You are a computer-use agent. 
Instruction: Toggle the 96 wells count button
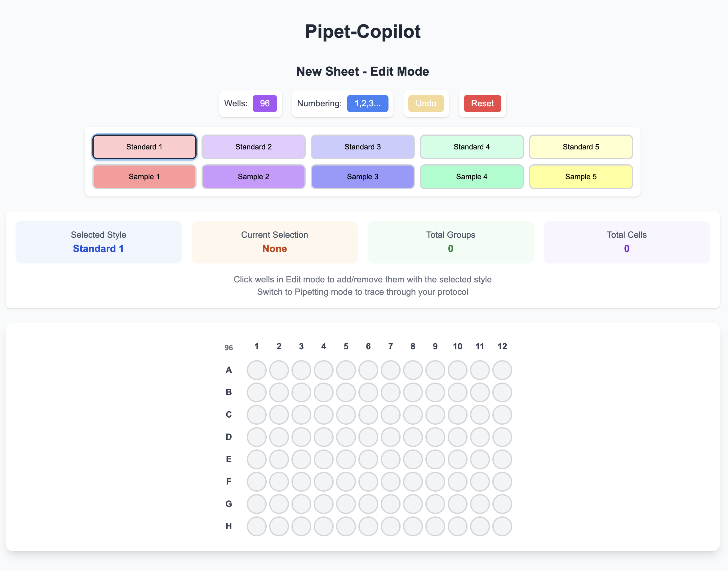(x=264, y=103)
